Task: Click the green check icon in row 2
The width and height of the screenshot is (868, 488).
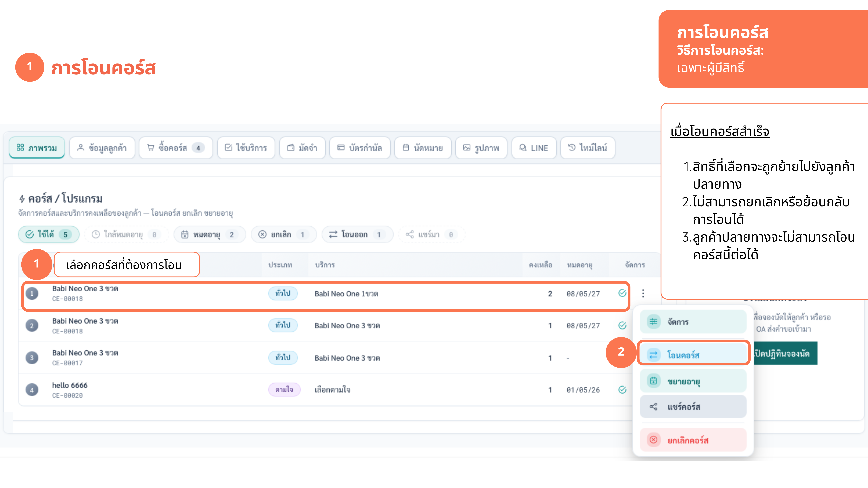Action: click(622, 325)
